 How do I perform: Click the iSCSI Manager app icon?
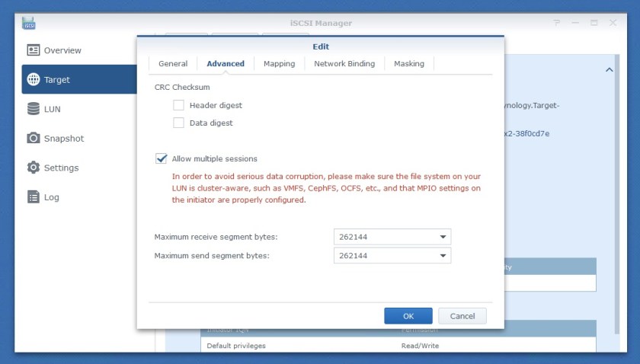point(30,23)
